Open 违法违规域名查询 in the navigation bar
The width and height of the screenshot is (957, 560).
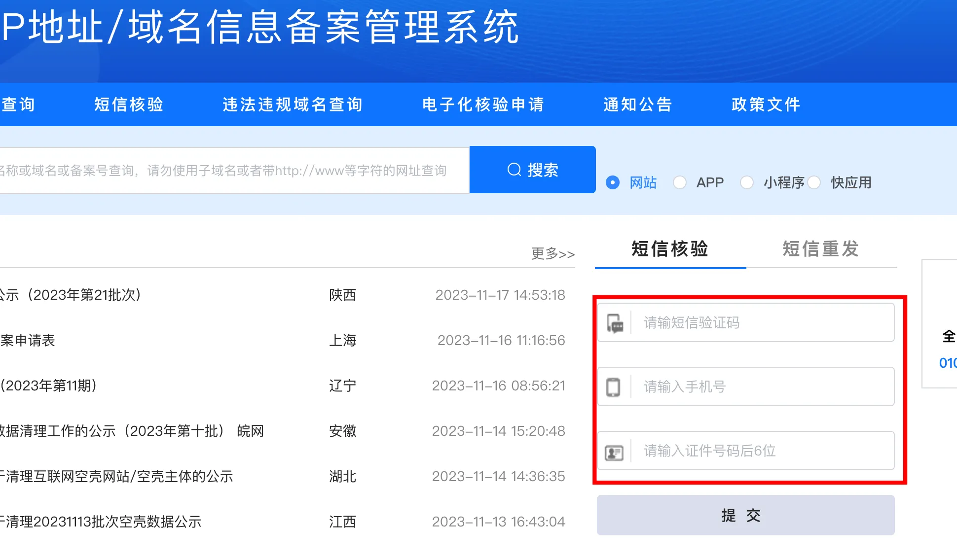[x=293, y=105]
